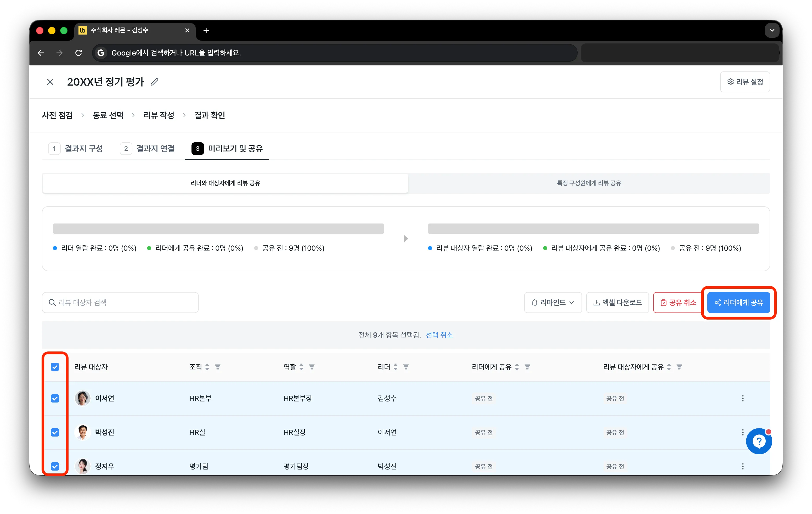812x514 pixels.
Task: Uncheck the 정지우 row checkbox
Action: tap(55, 466)
